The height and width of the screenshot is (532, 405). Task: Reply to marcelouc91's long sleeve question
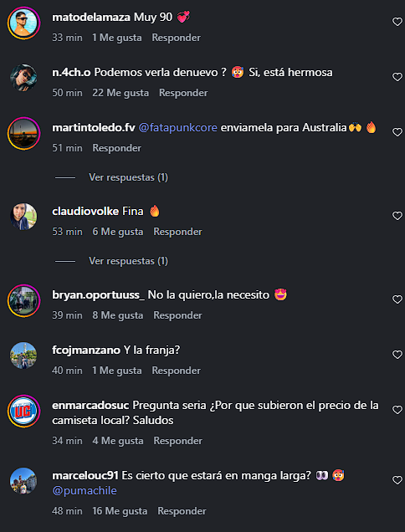click(x=182, y=511)
